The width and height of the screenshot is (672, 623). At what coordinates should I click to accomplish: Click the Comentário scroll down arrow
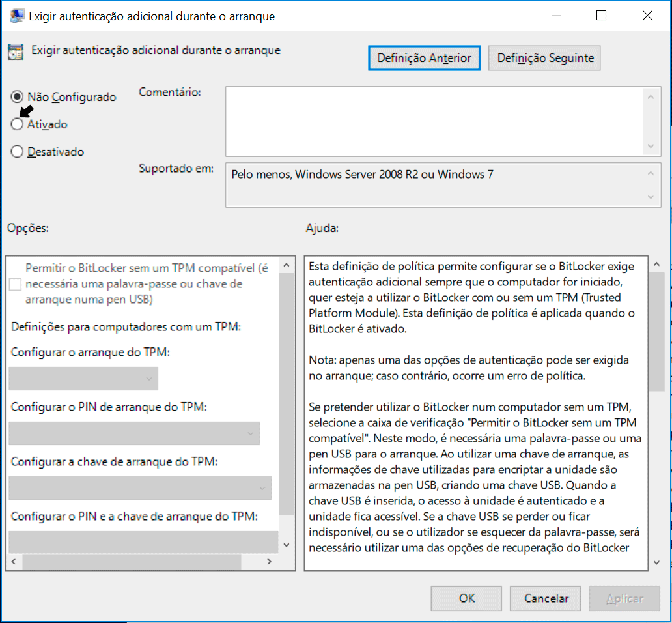[x=651, y=146]
